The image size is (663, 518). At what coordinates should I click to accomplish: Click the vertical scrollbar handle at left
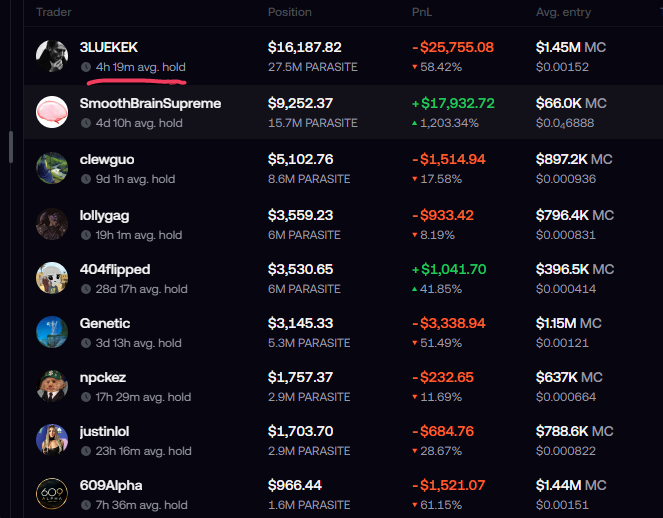click(x=11, y=147)
